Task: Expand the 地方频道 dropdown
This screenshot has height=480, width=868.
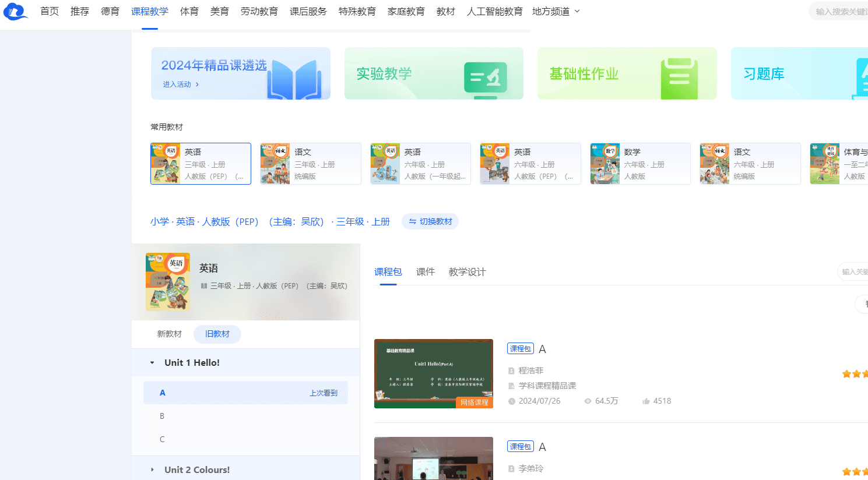Action: [556, 12]
